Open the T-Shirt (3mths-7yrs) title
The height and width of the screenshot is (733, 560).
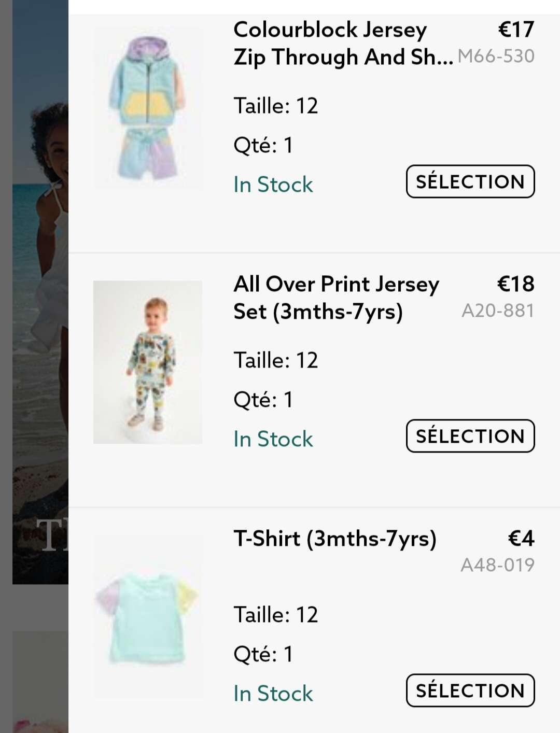pyautogui.click(x=335, y=539)
